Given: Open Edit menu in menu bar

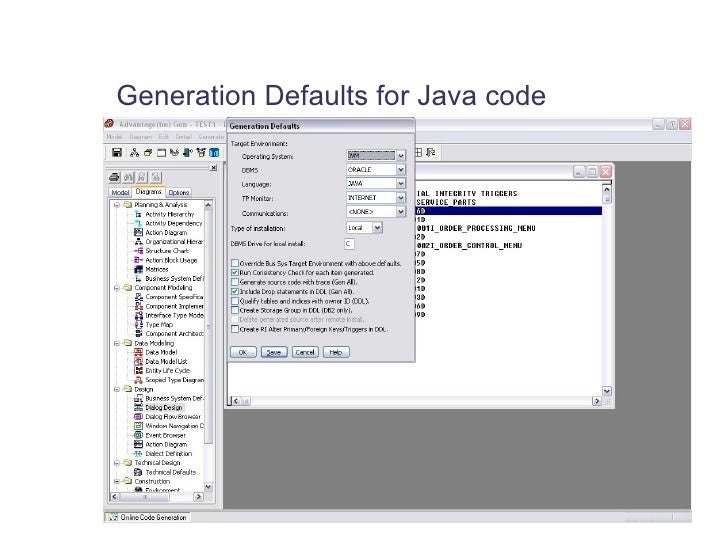Looking at the screenshot, I should (x=164, y=137).
